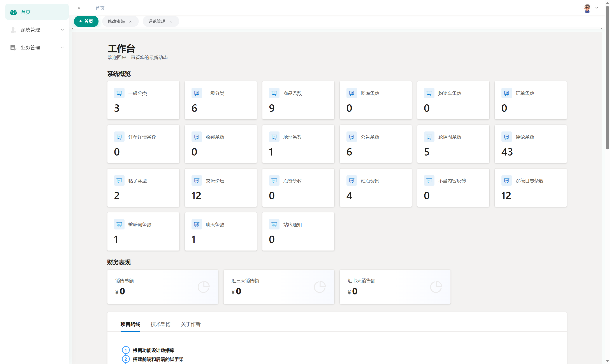610x364 pixels.
Task: Click the icon on the 聊天条数 card
Action: (197, 224)
